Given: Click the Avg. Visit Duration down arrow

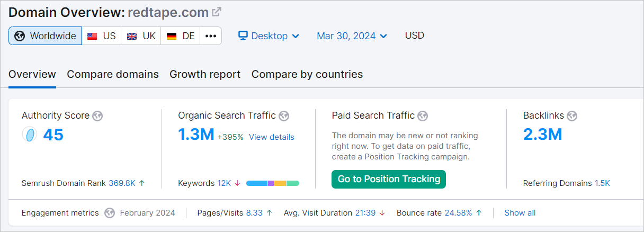Looking at the screenshot, I should pos(382,213).
